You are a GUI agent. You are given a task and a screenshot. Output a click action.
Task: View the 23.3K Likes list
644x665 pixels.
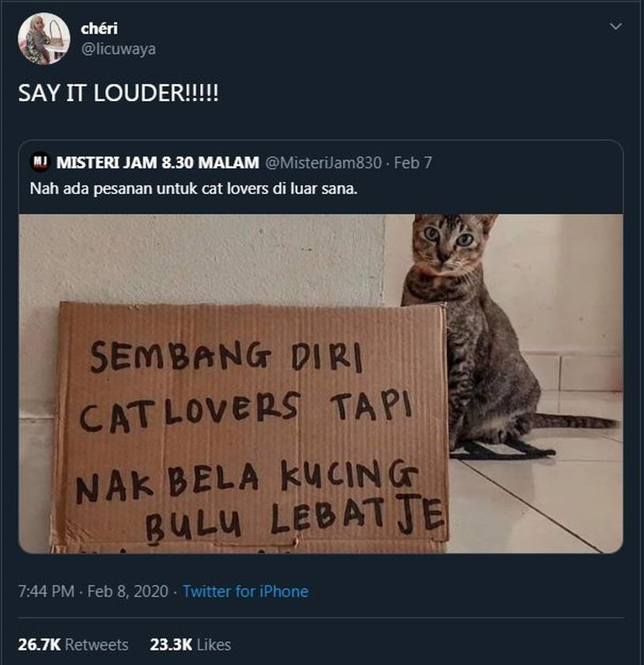tap(190, 645)
